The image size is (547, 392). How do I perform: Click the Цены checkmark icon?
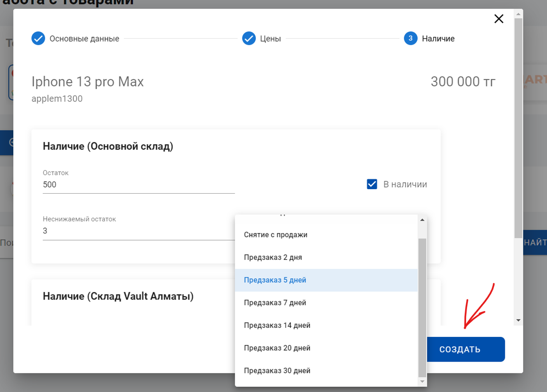pos(249,38)
